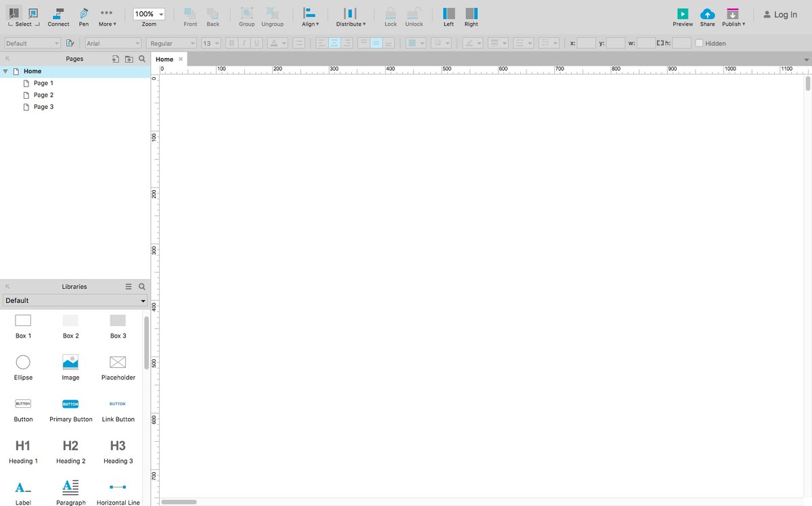Click the Group icon
This screenshot has height=506, width=812.
click(247, 13)
